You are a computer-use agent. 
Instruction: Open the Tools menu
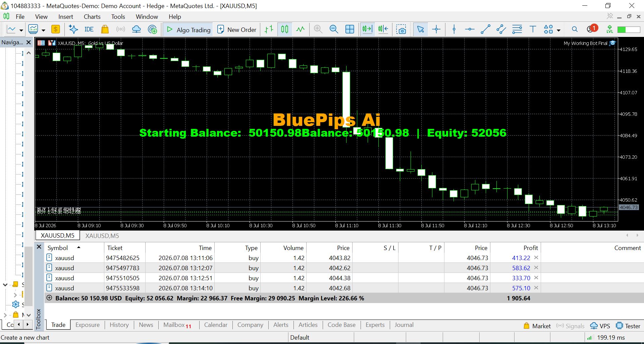pyautogui.click(x=118, y=16)
